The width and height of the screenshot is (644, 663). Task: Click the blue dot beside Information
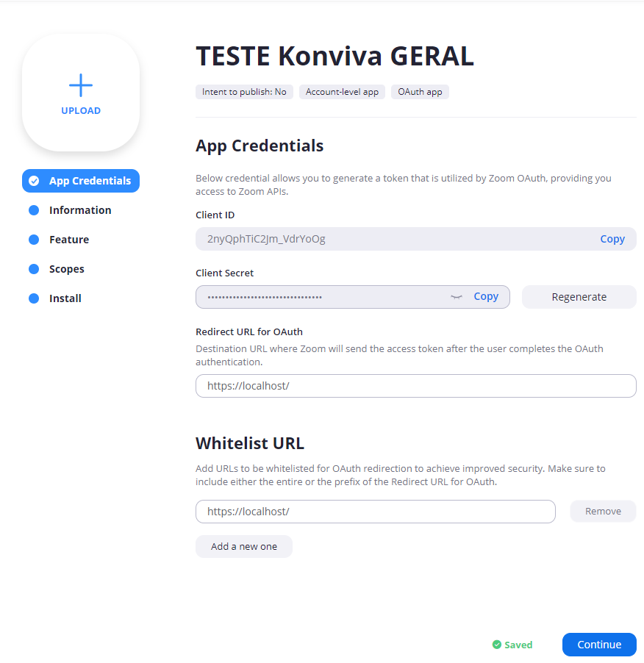pyautogui.click(x=34, y=210)
